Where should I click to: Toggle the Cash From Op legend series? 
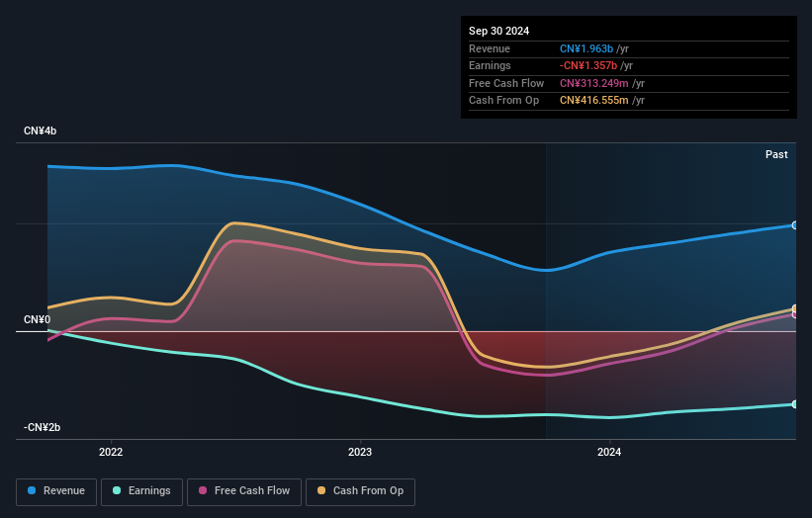[360, 491]
